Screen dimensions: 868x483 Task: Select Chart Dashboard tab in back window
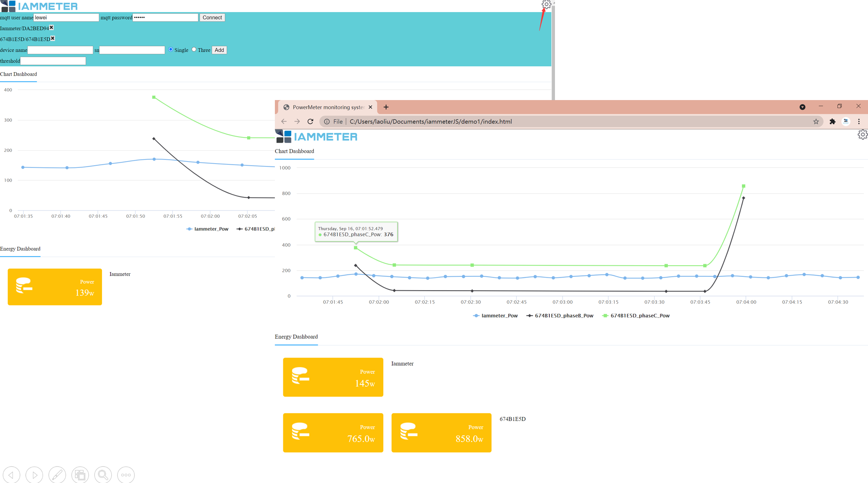18,74
